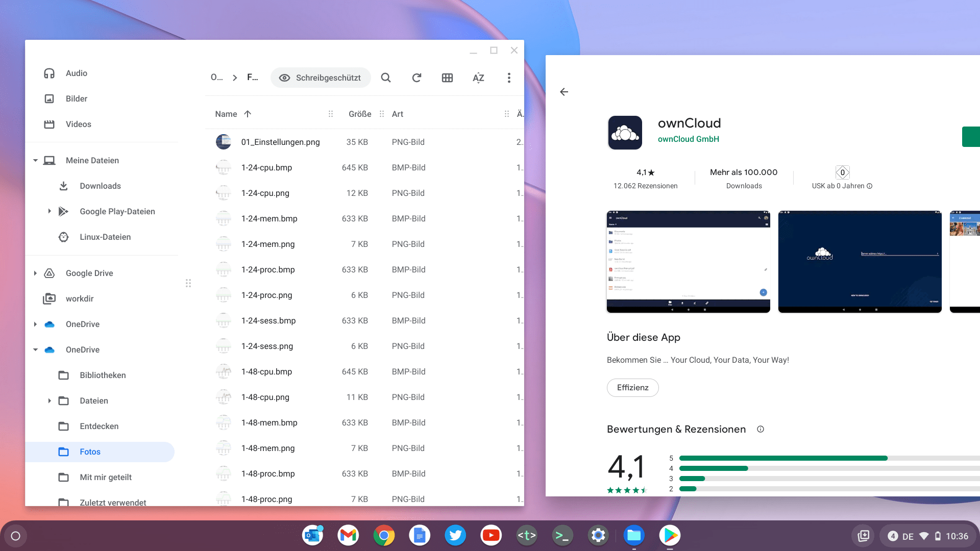
Task: Select file 1-48-mem.bmp
Action: 364,422
